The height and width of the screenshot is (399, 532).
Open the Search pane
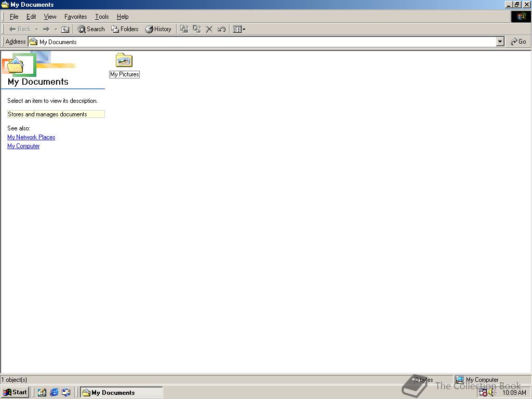tap(91, 29)
